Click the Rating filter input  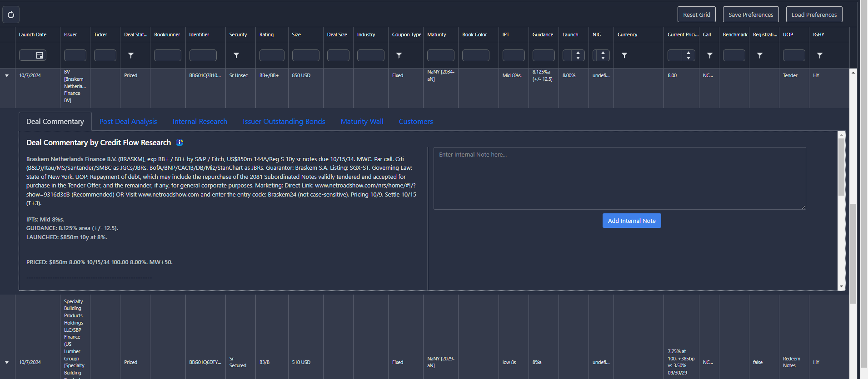point(272,55)
